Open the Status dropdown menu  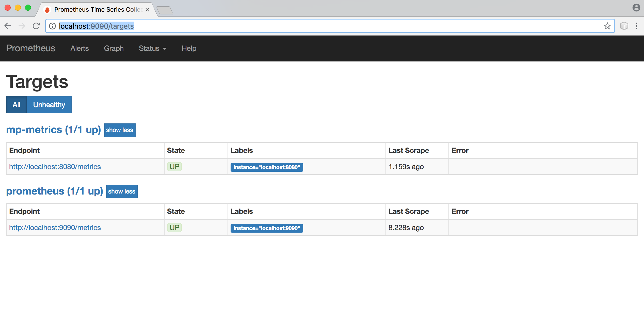pyautogui.click(x=152, y=48)
